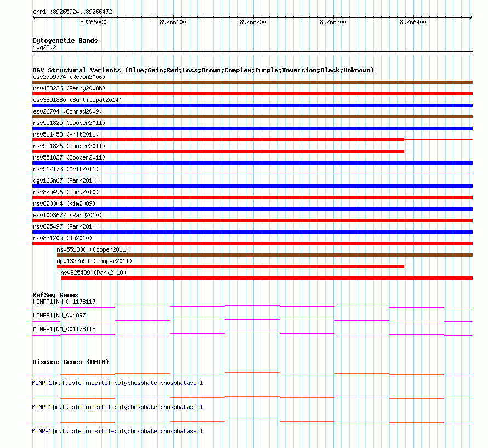Open transcript MINPP1|NM_001178117

click(64, 302)
